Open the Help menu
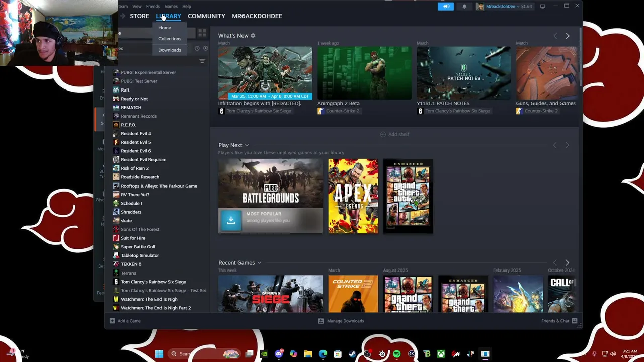 click(187, 6)
